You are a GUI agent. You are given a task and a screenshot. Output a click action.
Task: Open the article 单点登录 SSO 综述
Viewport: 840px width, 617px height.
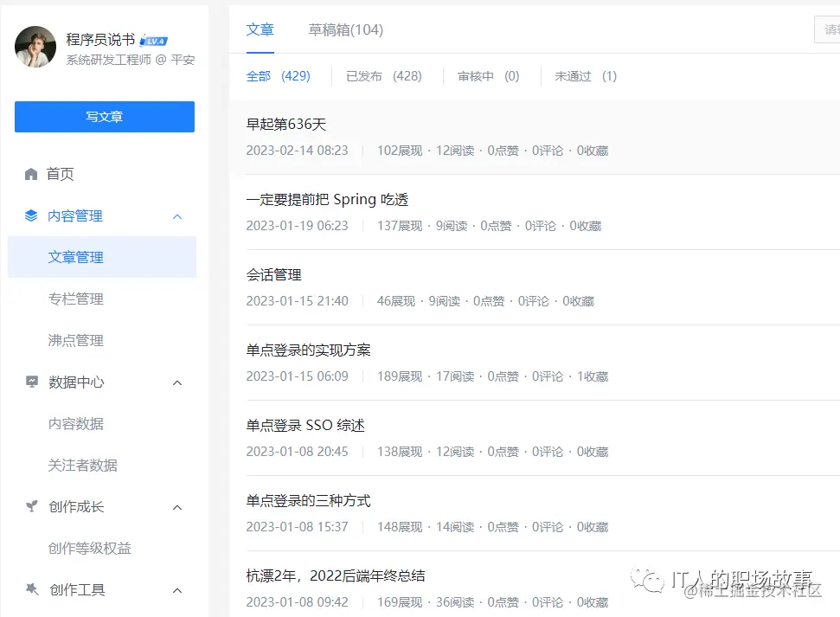305,425
